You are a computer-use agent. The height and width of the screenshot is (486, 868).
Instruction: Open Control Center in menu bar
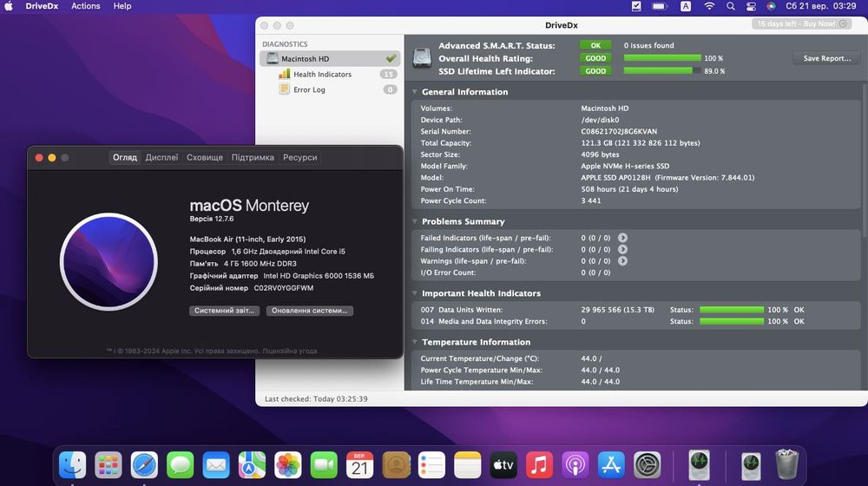tap(751, 6)
